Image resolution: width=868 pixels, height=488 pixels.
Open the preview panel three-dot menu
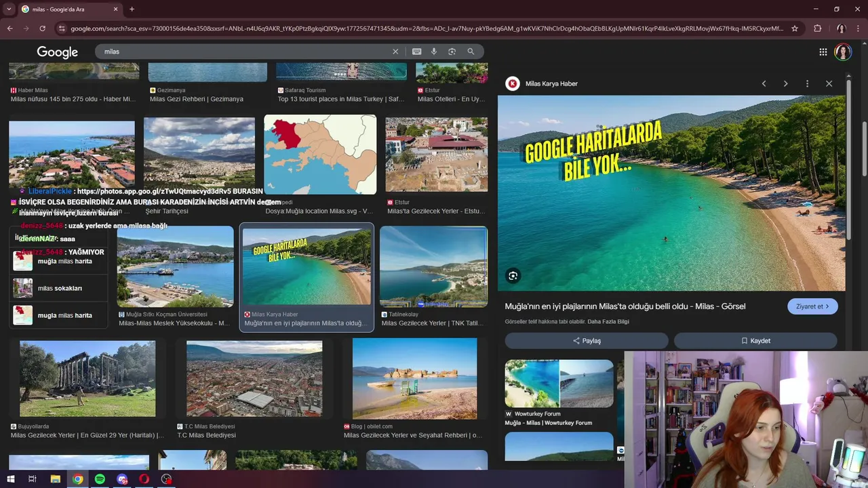(x=807, y=83)
